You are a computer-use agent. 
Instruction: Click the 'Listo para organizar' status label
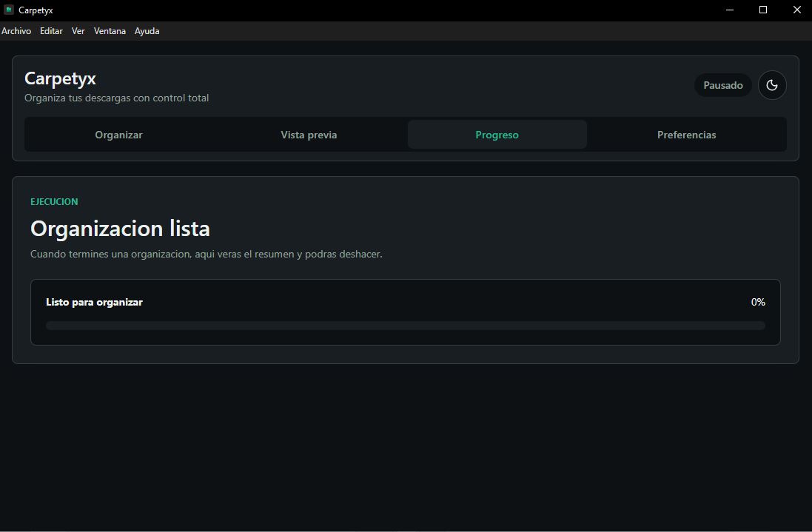(x=94, y=302)
